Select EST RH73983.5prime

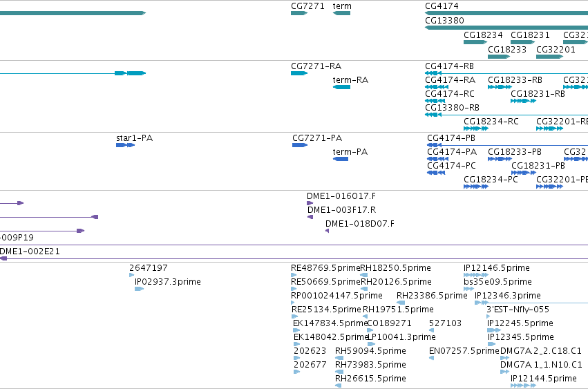click(x=339, y=372)
